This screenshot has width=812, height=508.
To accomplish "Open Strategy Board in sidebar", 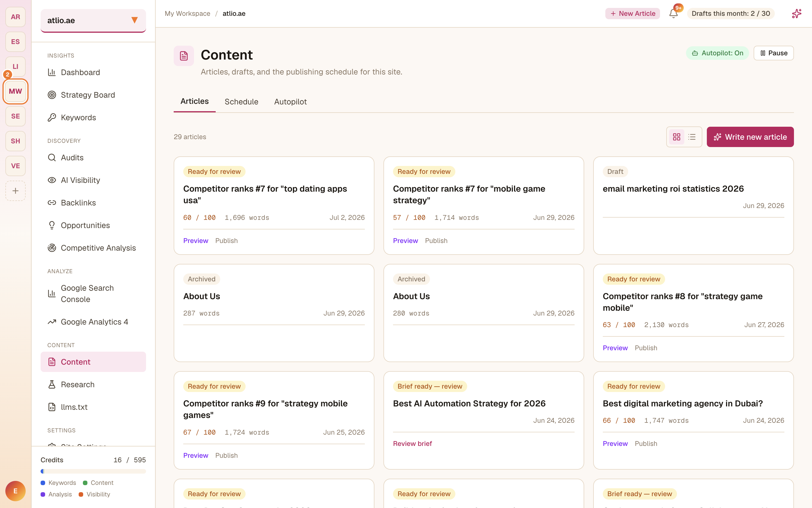I will pos(93,95).
